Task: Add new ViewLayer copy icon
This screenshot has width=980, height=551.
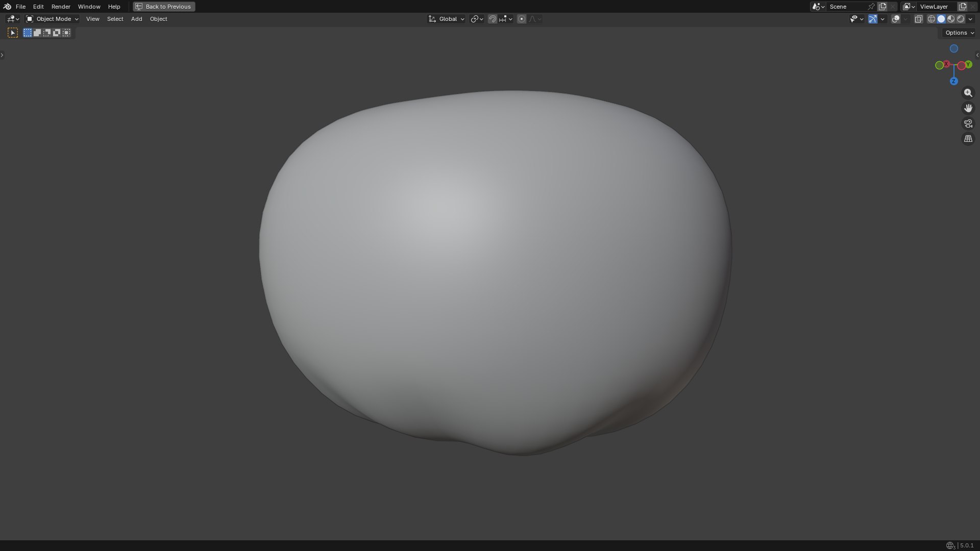Action: (x=963, y=7)
